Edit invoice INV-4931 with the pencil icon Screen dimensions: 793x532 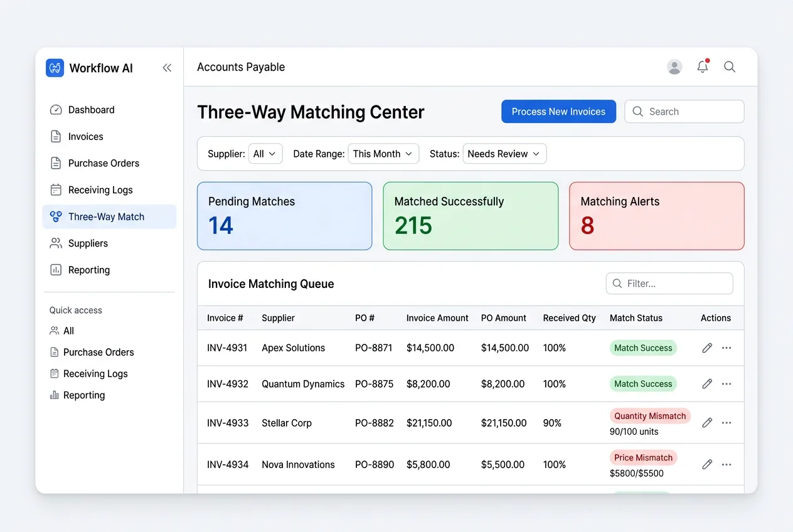[706, 348]
